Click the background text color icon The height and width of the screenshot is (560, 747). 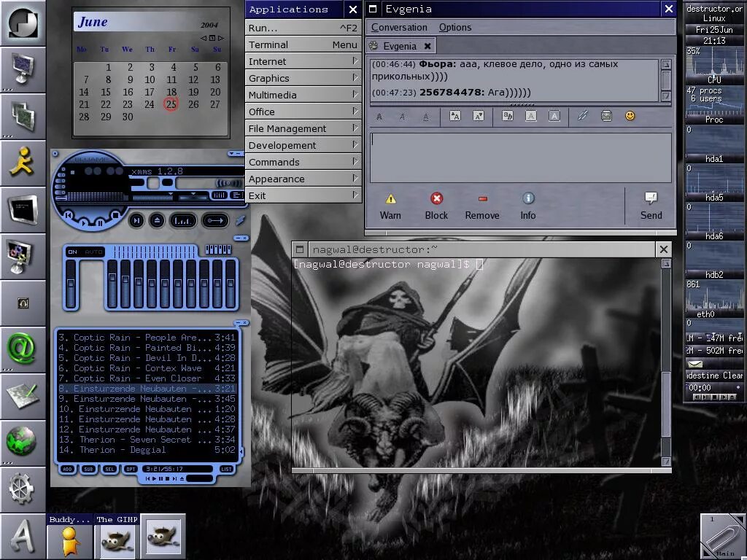[554, 116]
